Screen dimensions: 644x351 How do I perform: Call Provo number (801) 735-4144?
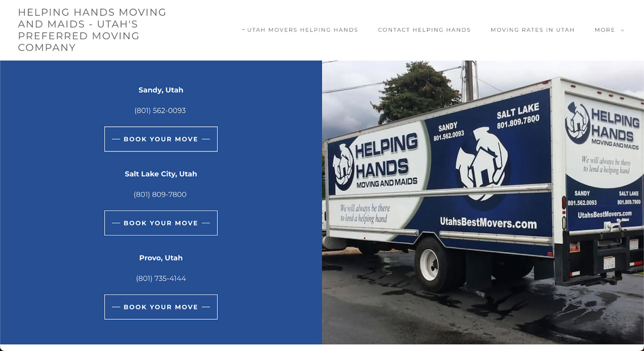pyautogui.click(x=161, y=279)
